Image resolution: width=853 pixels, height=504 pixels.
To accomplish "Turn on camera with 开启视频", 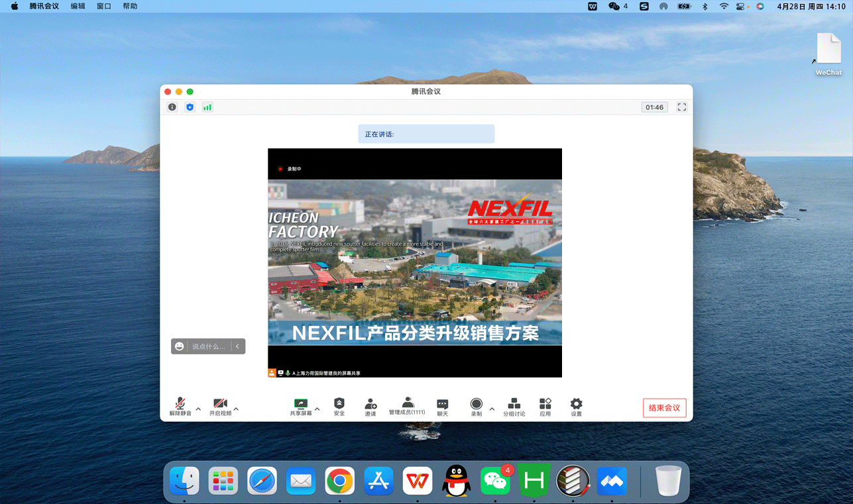I will (221, 407).
